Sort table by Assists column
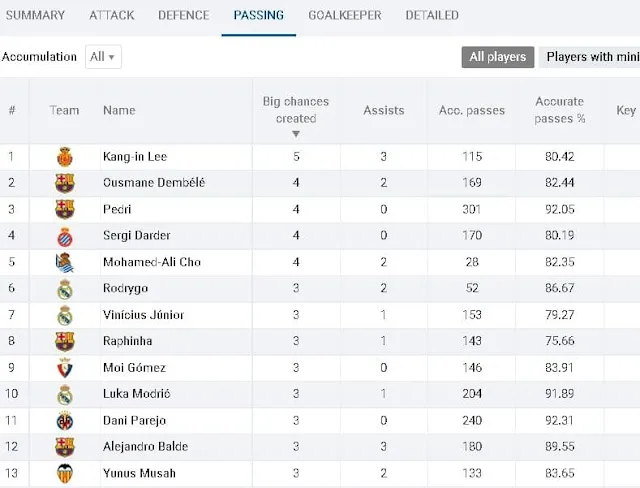Screen dimensions: 640x488 [x=384, y=111]
